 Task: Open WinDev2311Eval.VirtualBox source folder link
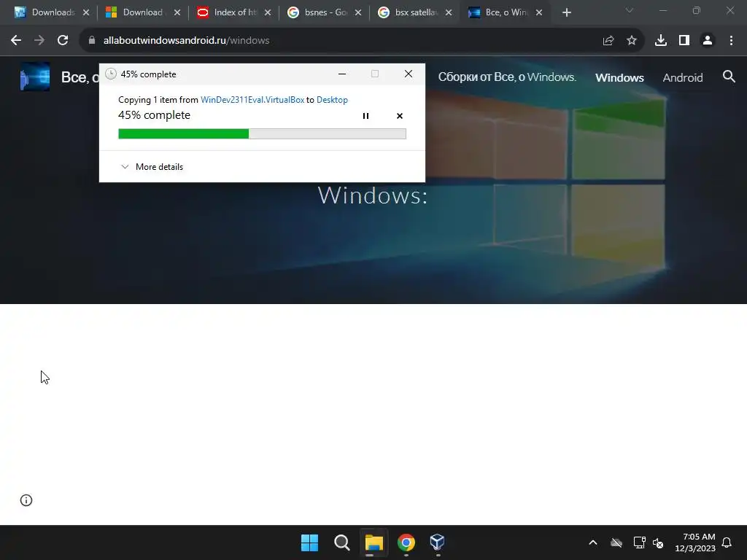click(252, 99)
